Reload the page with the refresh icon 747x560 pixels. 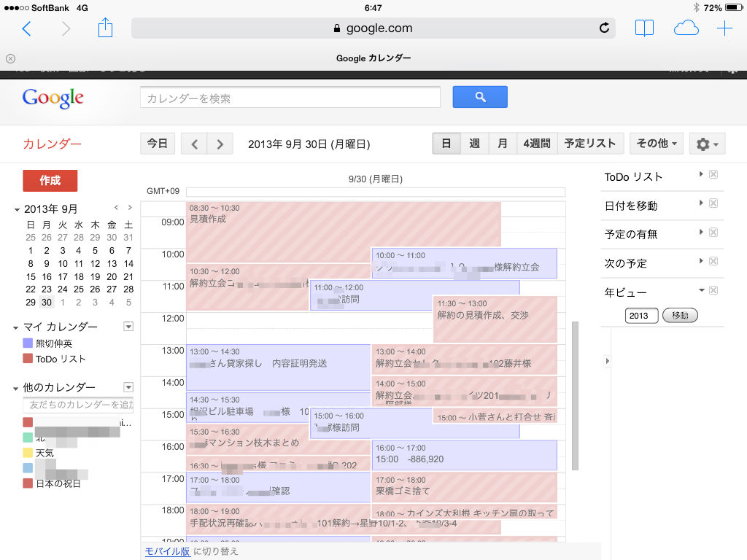click(604, 28)
